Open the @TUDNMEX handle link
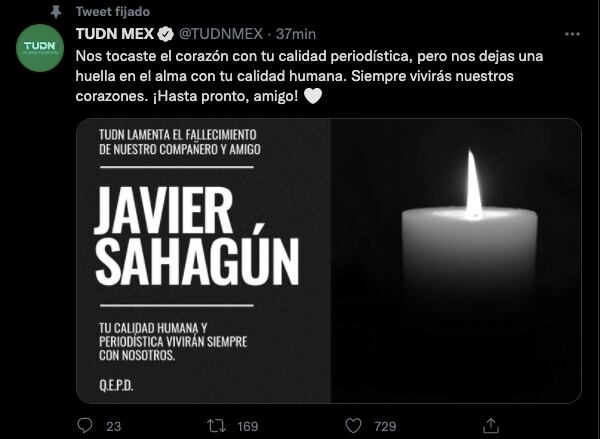600x439 pixels. point(221,34)
